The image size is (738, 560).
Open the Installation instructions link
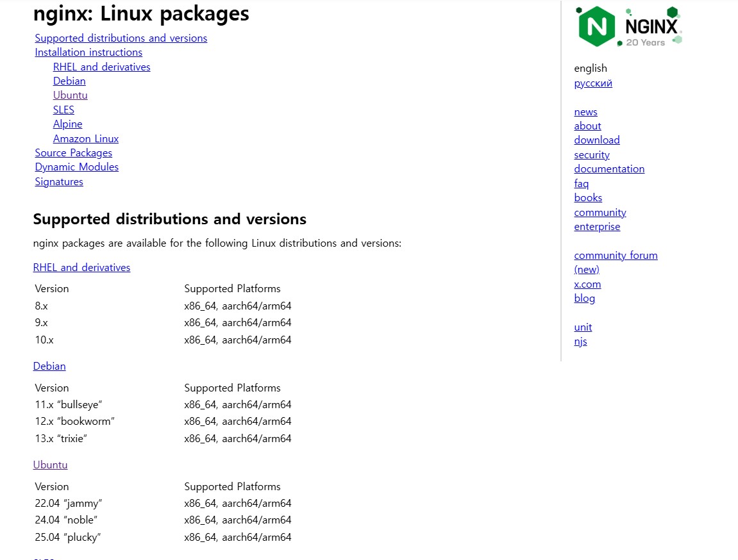tap(88, 52)
